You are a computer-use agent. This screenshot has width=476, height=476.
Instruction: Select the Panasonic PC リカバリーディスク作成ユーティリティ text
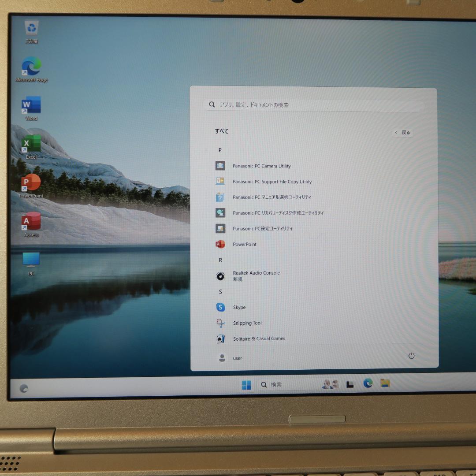click(279, 213)
